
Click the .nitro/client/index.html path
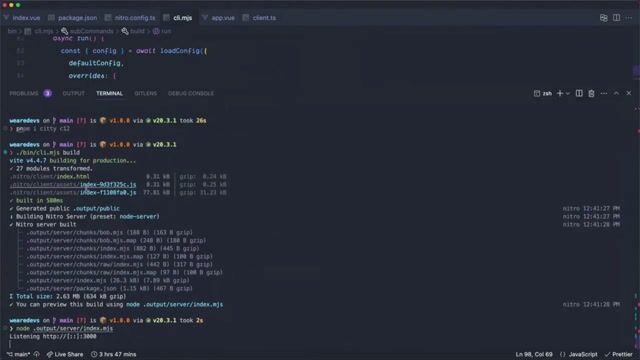click(49, 176)
